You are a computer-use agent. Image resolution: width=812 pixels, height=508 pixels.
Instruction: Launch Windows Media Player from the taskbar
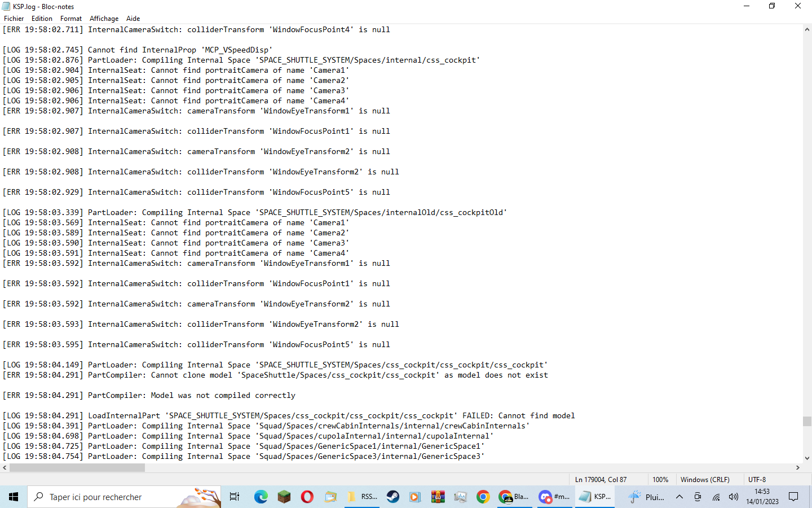[x=415, y=497]
